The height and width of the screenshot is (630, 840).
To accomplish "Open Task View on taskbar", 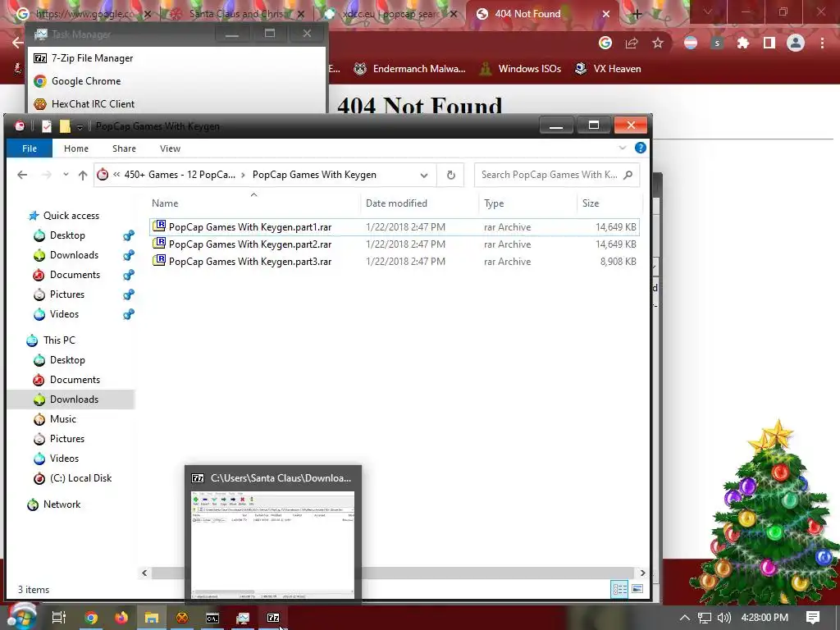I will (x=58, y=618).
